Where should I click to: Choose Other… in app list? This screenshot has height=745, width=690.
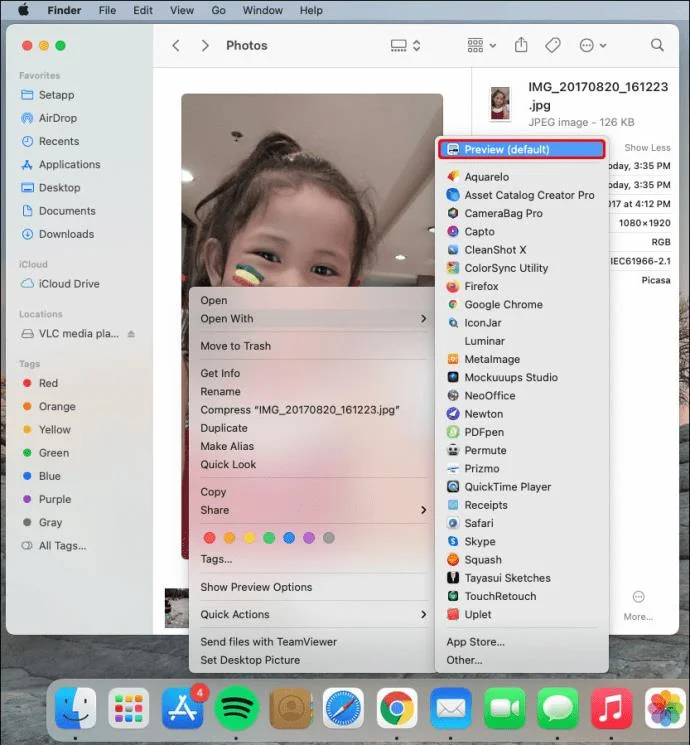[x=521, y=660]
